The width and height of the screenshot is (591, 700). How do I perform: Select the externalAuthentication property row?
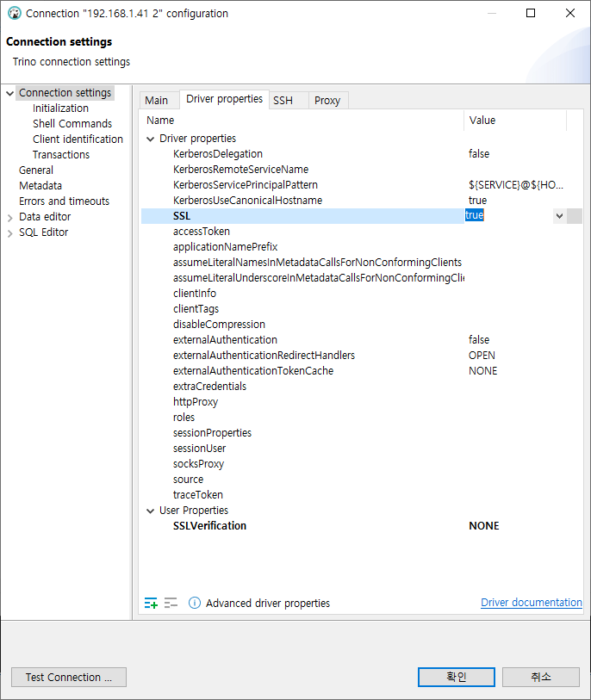pyautogui.click(x=362, y=340)
